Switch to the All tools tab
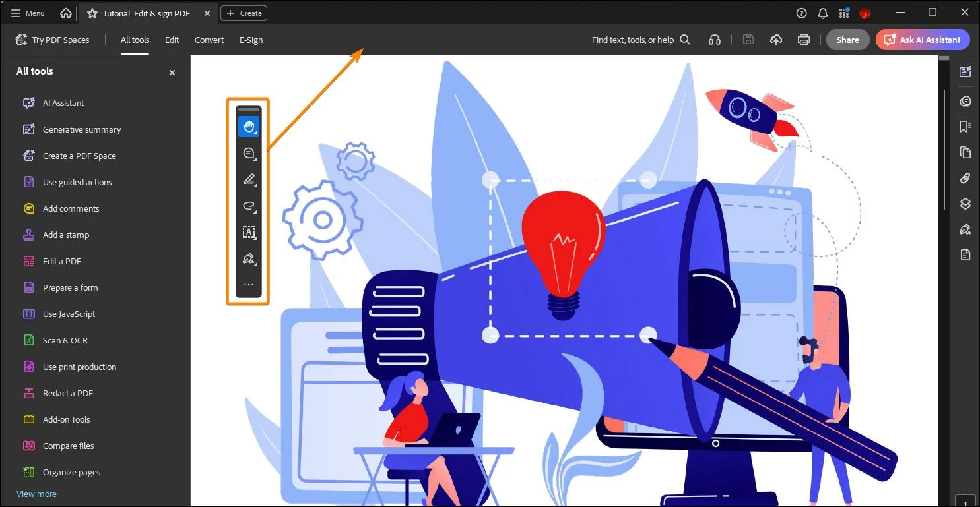This screenshot has width=980, height=507. coord(135,40)
